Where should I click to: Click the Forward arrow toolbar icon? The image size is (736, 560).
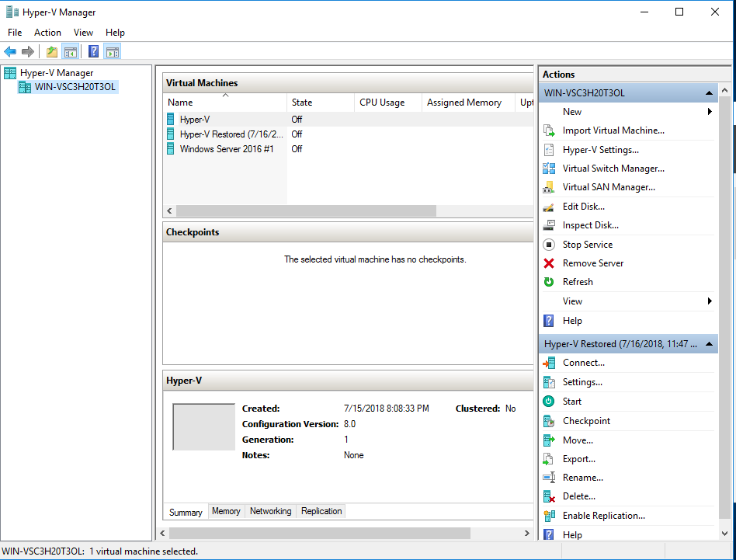point(28,51)
